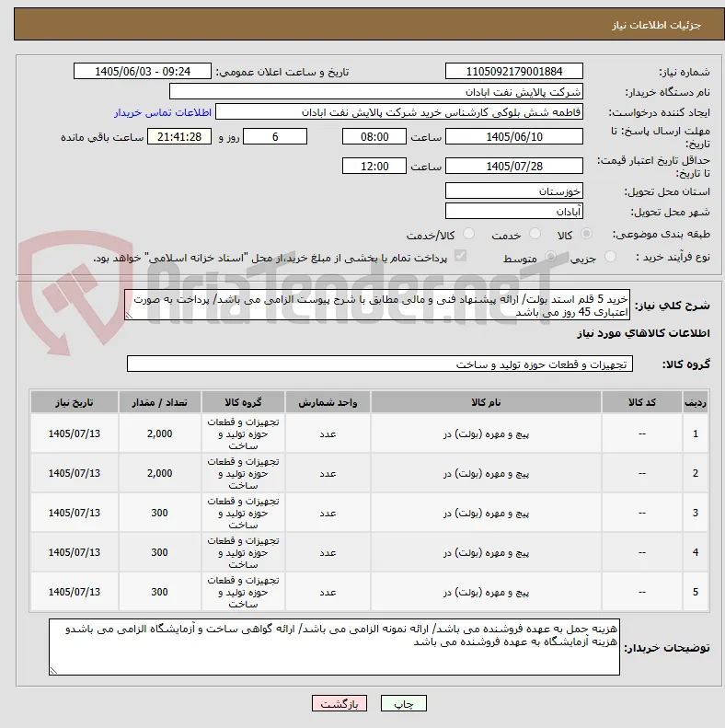The height and width of the screenshot is (728, 725).
Task: Click the delivery city field آبادان
Action: 513,212
